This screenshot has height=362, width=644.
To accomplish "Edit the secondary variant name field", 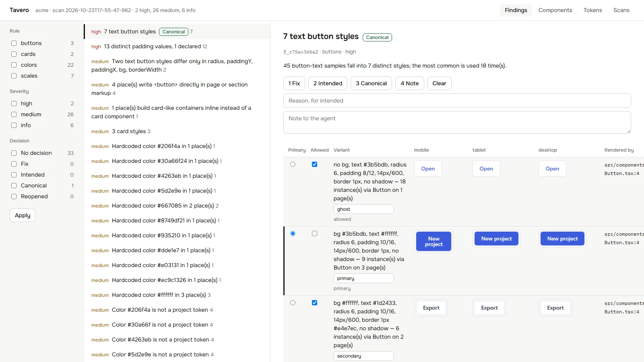I will [x=363, y=356].
